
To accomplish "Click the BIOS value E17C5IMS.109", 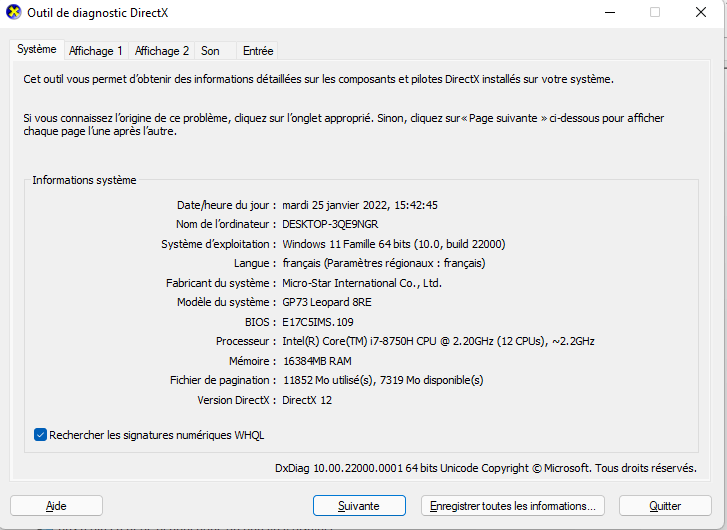I will tap(318, 322).
